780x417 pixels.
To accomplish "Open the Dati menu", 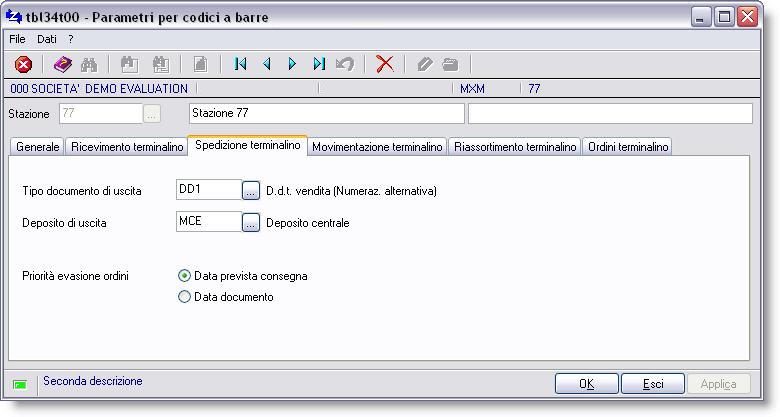I will 47,39.
